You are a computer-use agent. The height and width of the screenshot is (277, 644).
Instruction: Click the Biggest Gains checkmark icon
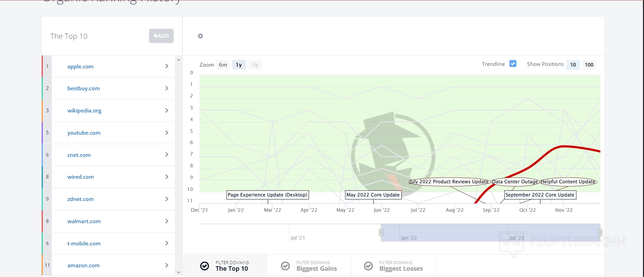pyautogui.click(x=285, y=266)
